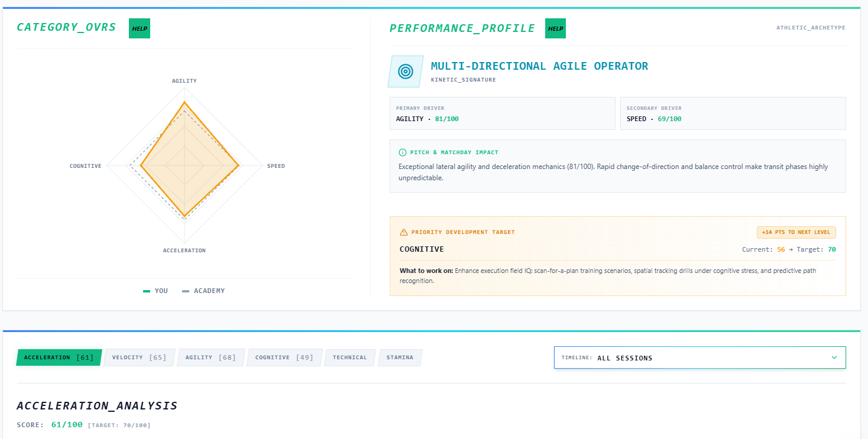Go to the Cognitive [49] tab

(x=284, y=357)
